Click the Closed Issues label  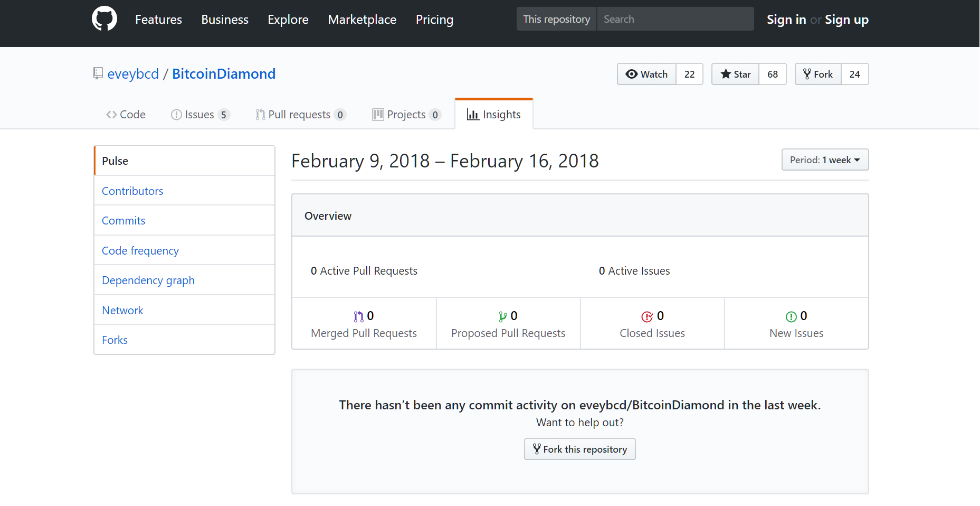[652, 333]
